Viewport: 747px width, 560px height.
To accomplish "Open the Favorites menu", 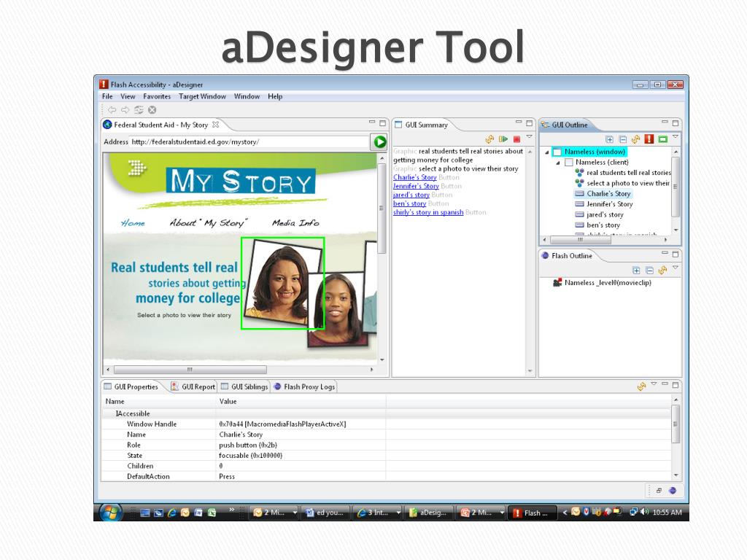I will (x=157, y=96).
